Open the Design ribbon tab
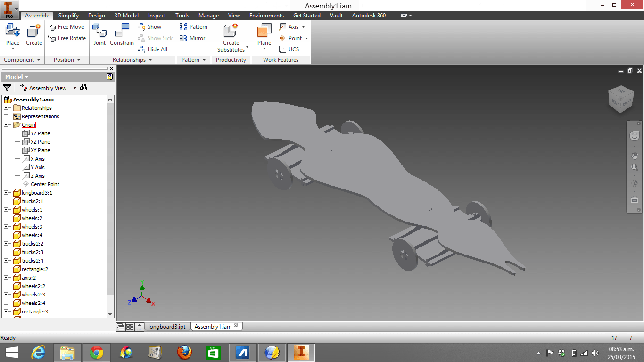This screenshot has height=362, width=644. (97, 16)
